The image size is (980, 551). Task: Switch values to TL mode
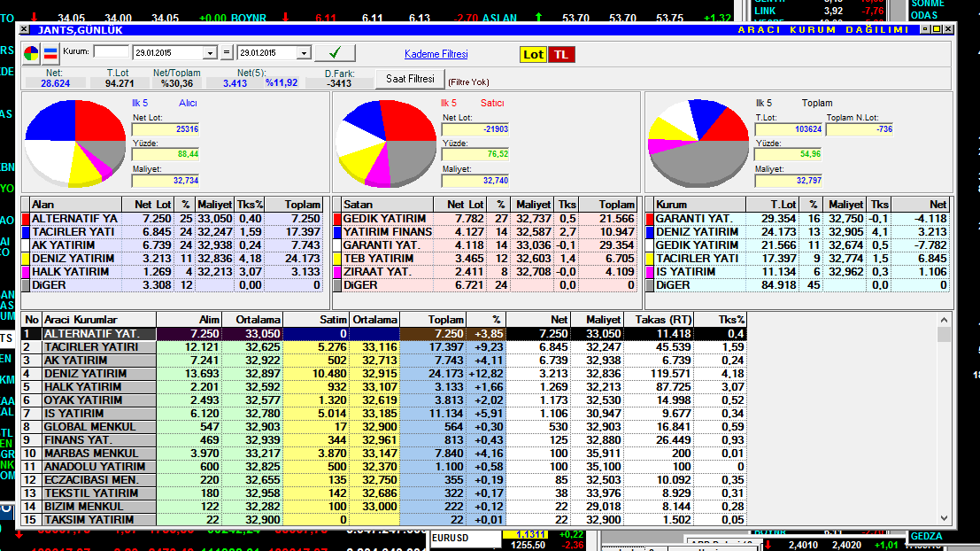(560, 55)
